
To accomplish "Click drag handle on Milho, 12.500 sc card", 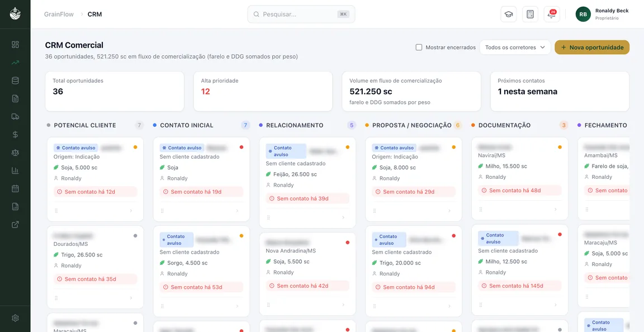I will (x=481, y=305).
